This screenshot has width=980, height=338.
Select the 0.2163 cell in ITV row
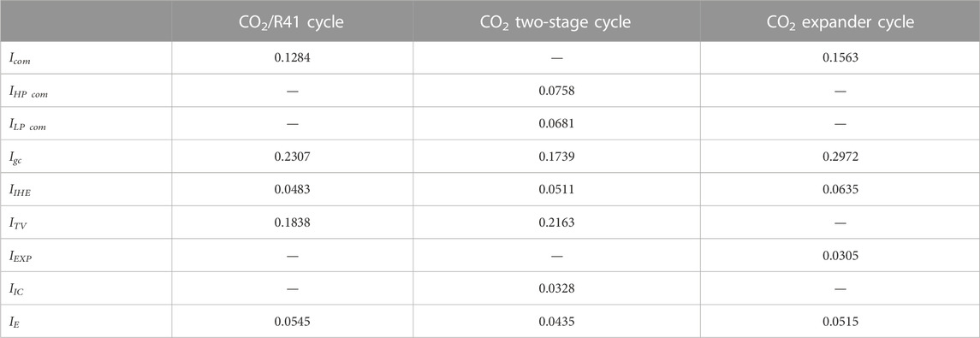pyautogui.click(x=556, y=222)
